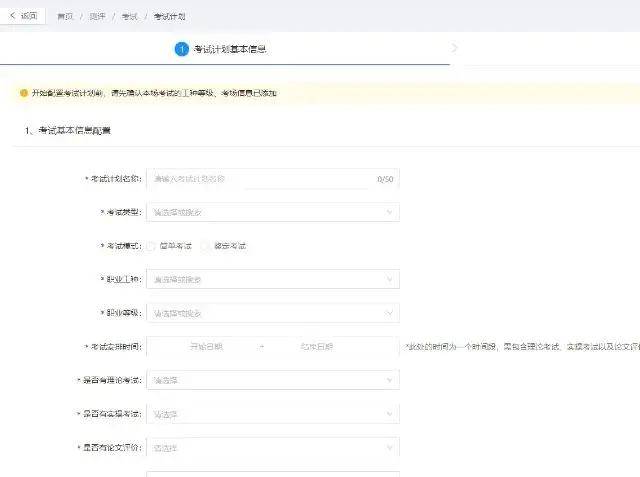Viewport: 640px width, 477px height.
Task: Click the time-range hint text beside the date picker
Action: pos(522,346)
